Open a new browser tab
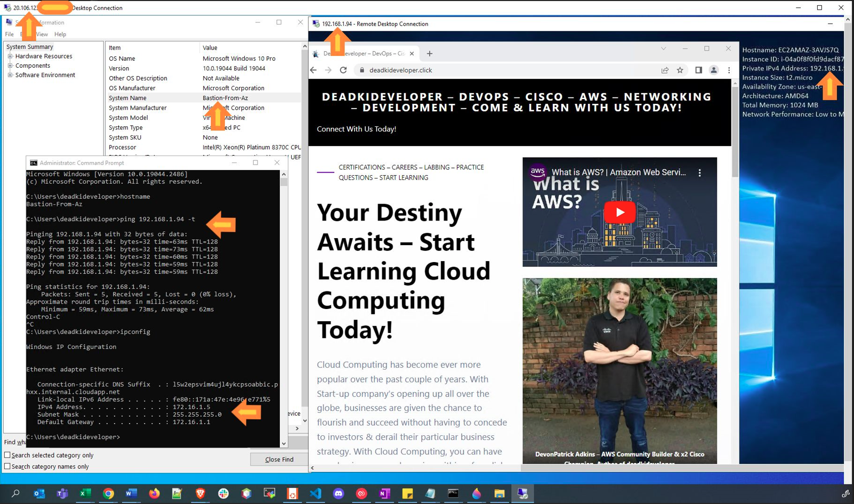 pyautogui.click(x=430, y=53)
